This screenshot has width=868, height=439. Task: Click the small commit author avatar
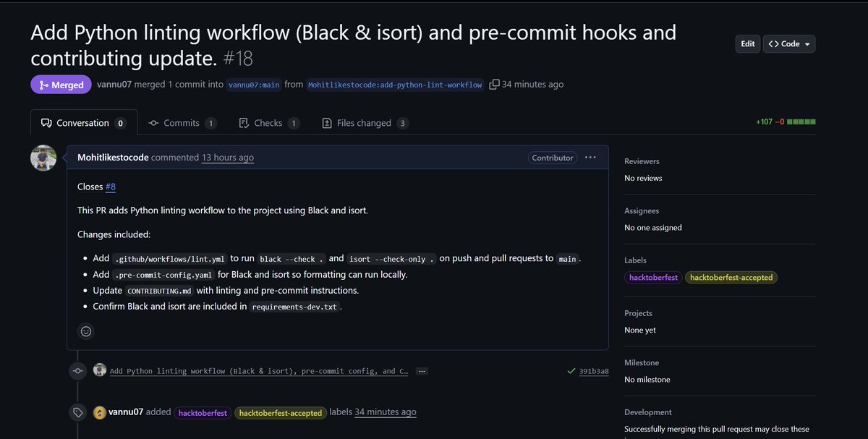click(100, 370)
